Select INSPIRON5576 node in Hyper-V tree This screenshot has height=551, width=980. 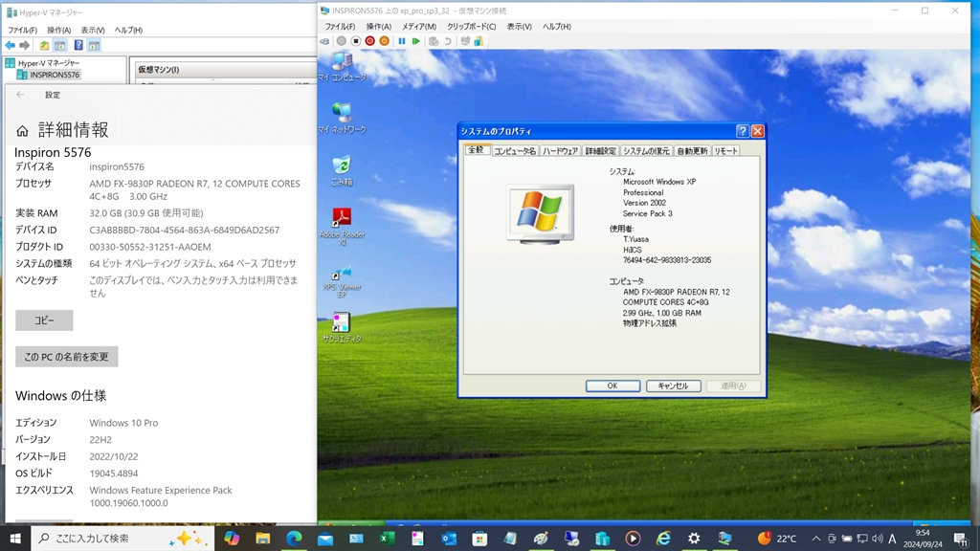coord(54,75)
